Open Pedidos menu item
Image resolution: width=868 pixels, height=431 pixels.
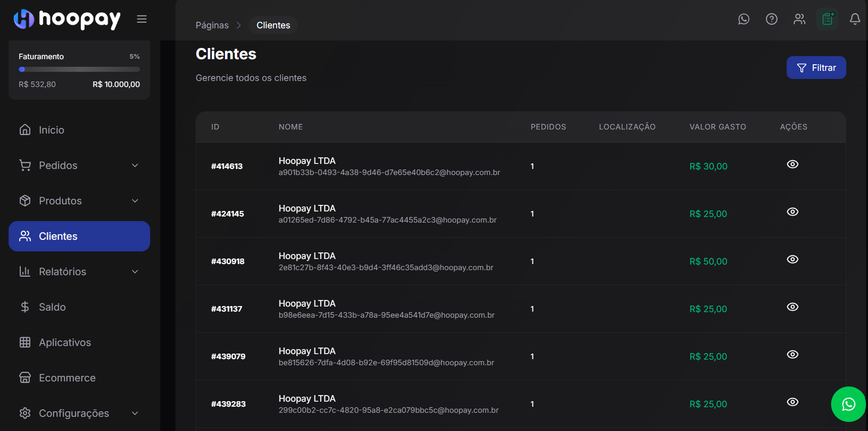pyautogui.click(x=79, y=165)
